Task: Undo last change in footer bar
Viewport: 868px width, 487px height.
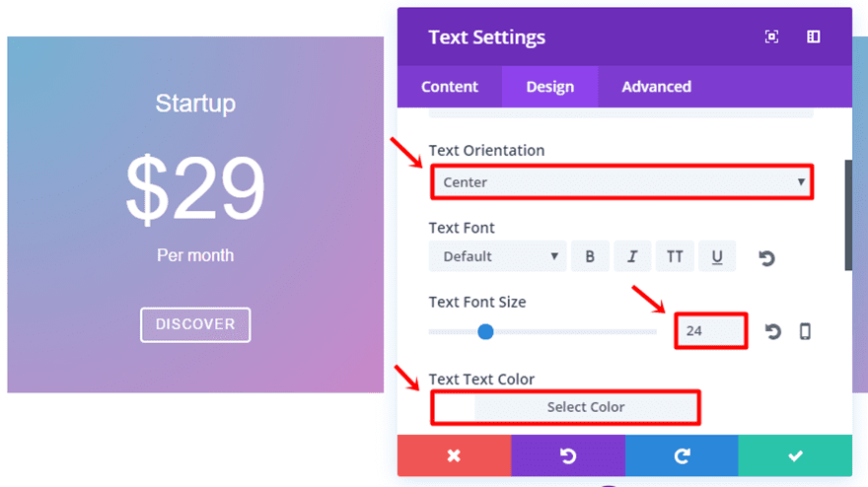Action: tap(567, 455)
